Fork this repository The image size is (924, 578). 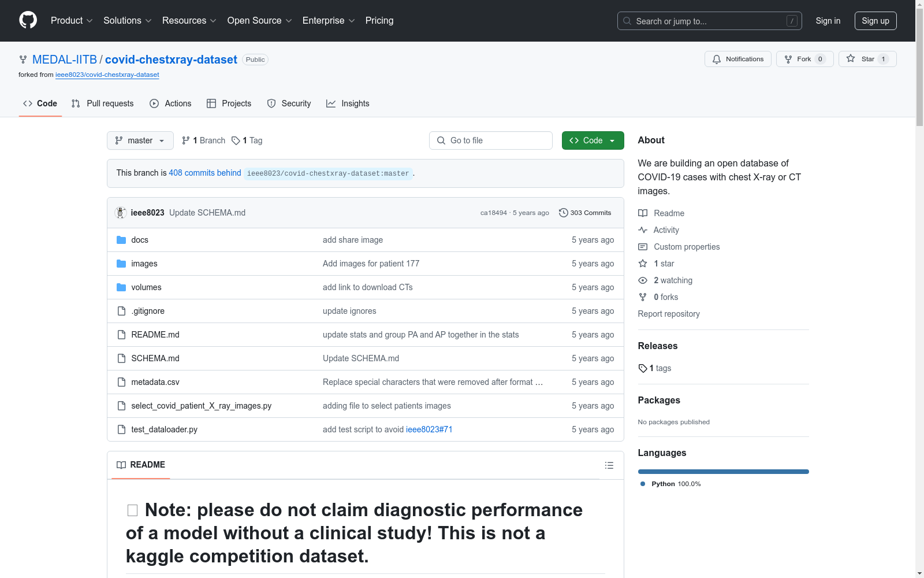(x=805, y=59)
